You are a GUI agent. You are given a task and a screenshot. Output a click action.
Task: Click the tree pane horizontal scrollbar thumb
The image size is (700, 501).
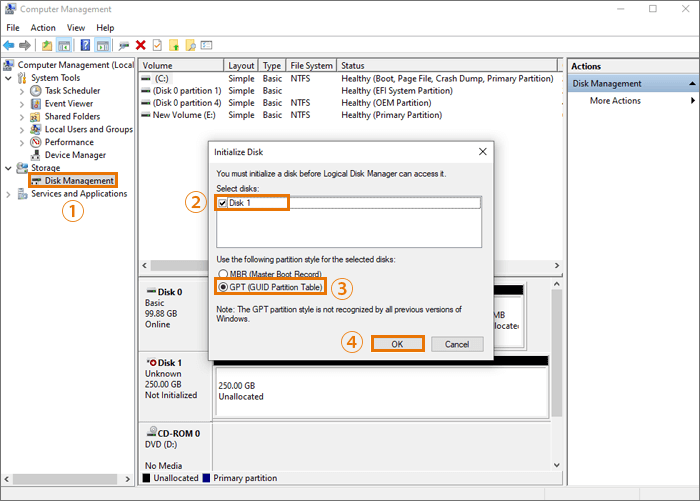coord(66,479)
